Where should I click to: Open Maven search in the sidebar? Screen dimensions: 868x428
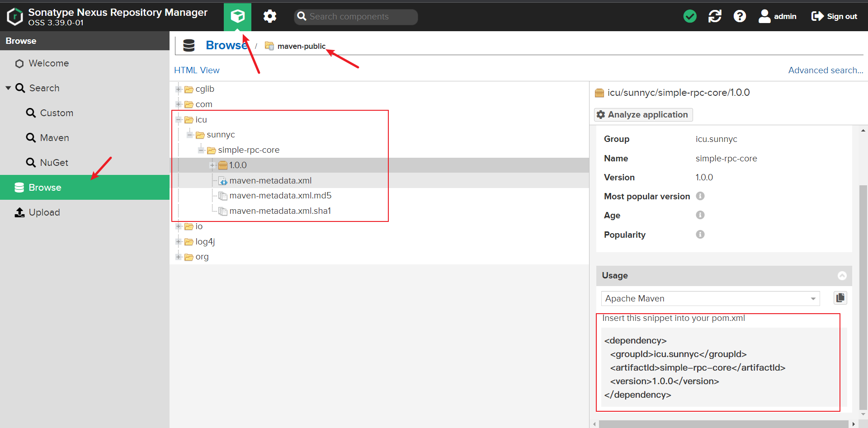click(85, 138)
